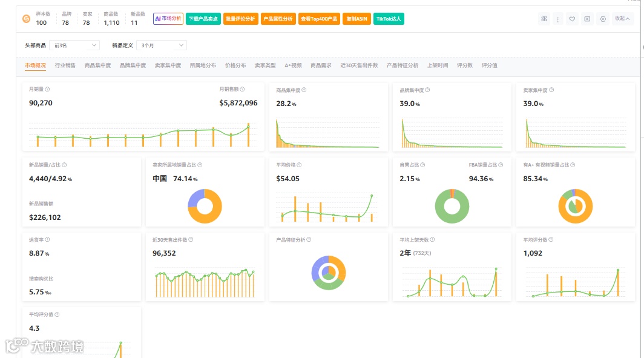644x358 pixels.
Task: Switch to the 商品需求 tab
Action: pos(321,65)
